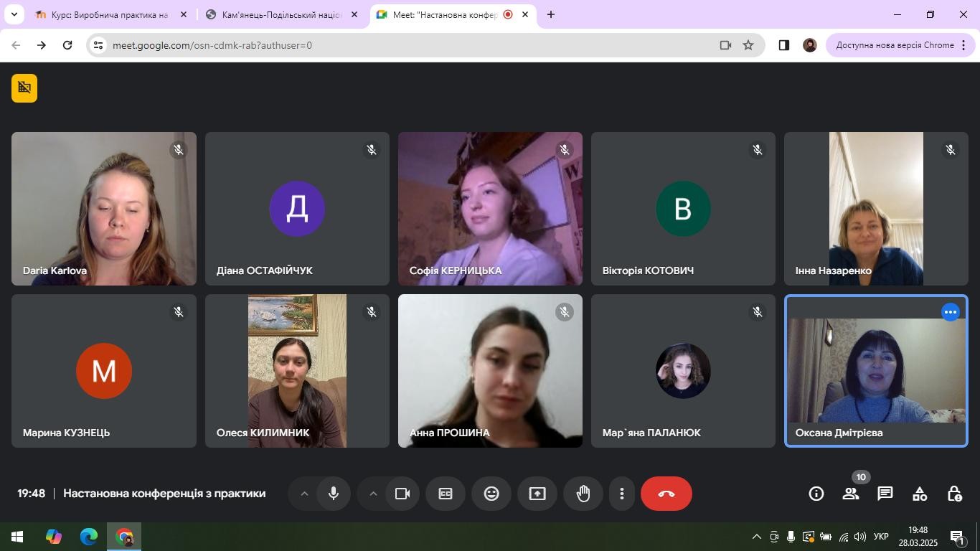980x551 pixels.
Task: Open the Activities panel
Action: coord(920,494)
